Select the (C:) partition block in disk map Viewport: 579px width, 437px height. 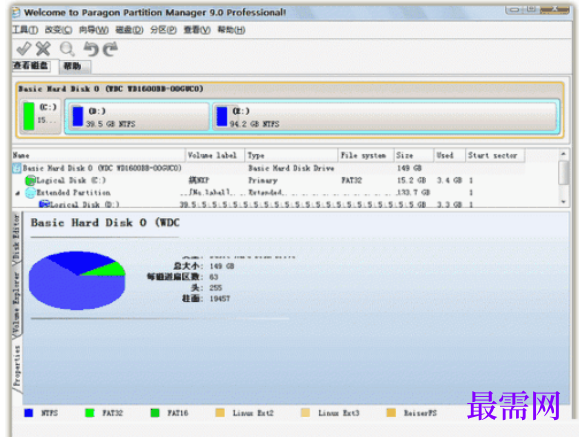click(41, 116)
